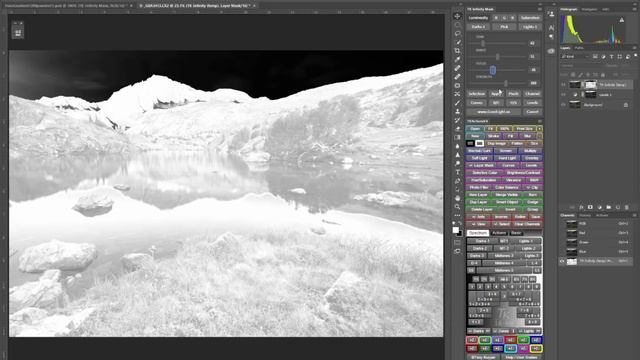Viewport: 640px width, 360px height.
Task: Click the Color Balance adjustment button
Action: click(x=507, y=187)
